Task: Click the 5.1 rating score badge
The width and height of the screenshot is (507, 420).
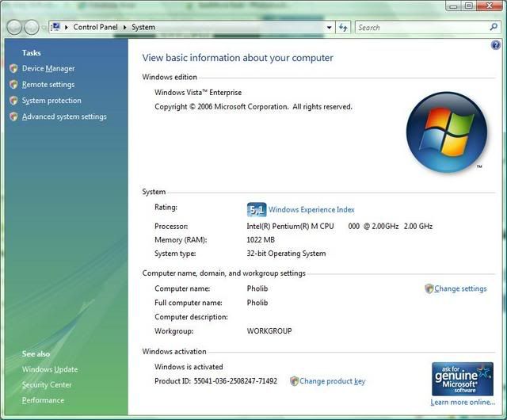Action: coord(257,210)
